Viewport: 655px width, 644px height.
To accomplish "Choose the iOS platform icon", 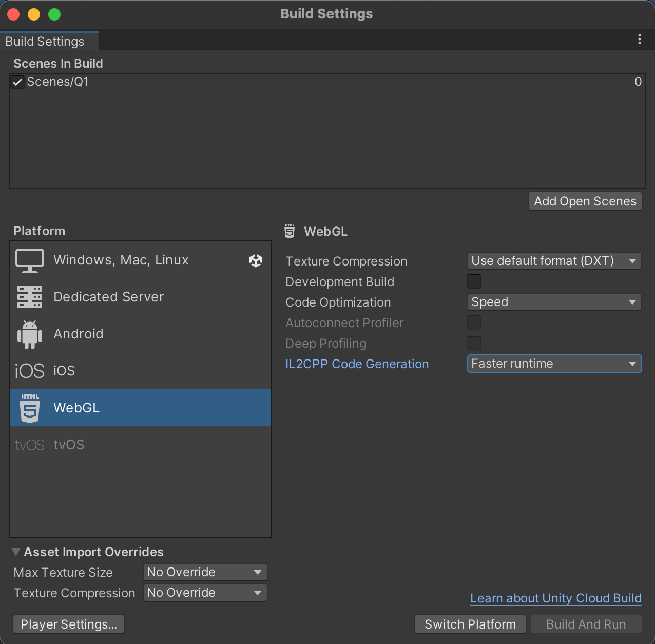I will (30, 371).
